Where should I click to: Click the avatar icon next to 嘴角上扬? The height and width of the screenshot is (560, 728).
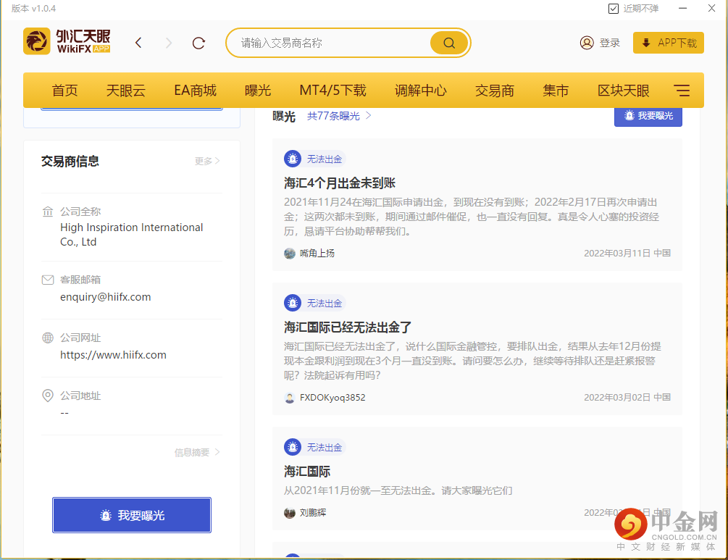288,254
